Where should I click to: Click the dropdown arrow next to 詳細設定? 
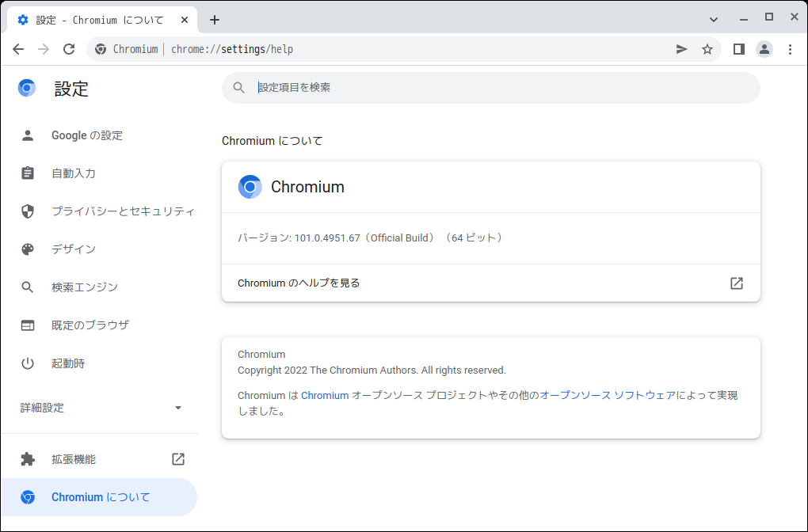[x=178, y=408]
